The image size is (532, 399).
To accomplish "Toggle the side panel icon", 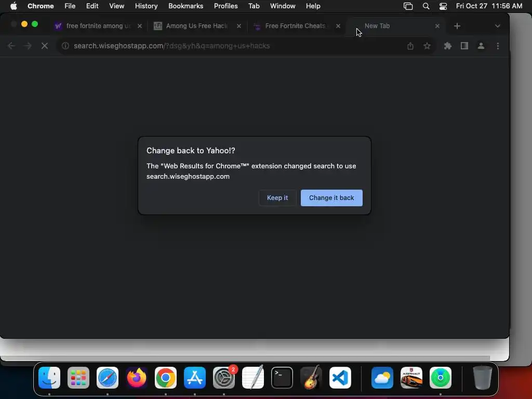I will coord(464,46).
